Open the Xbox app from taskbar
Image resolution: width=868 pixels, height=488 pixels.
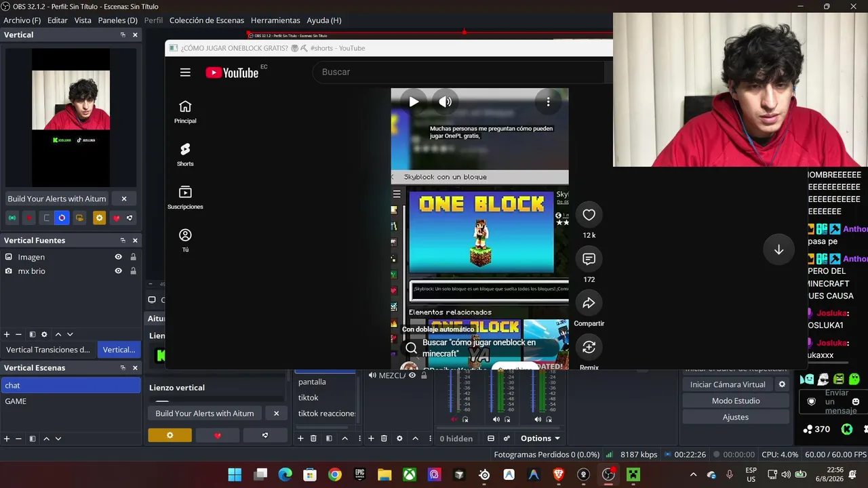410,474
